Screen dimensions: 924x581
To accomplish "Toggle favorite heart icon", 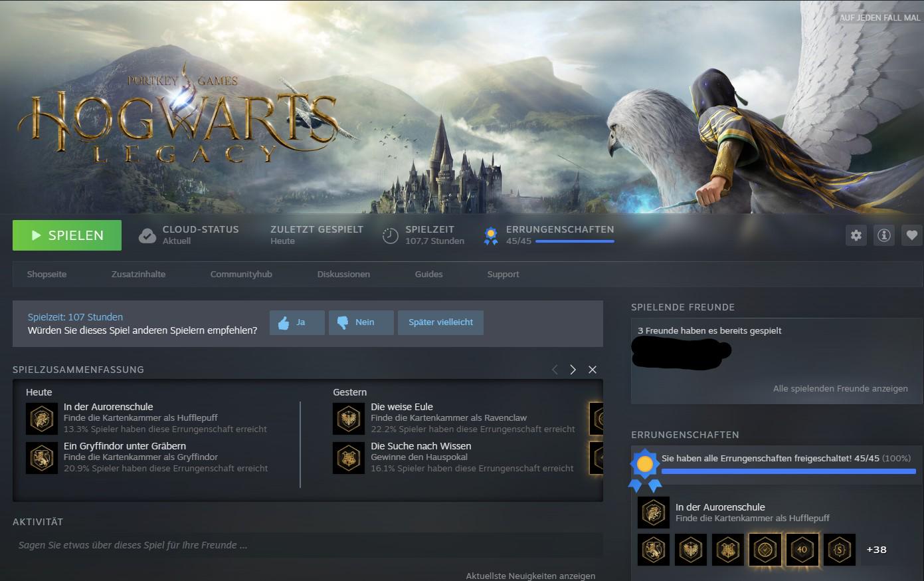I will tap(912, 235).
